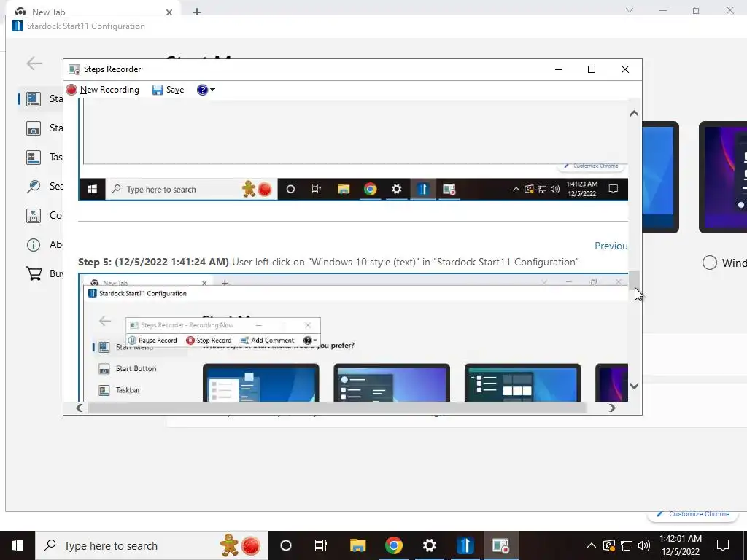This screenshot has height=560, width=747.
Task: Select Start Menu icon in Start11 sidebar
Action: point(34,98)
